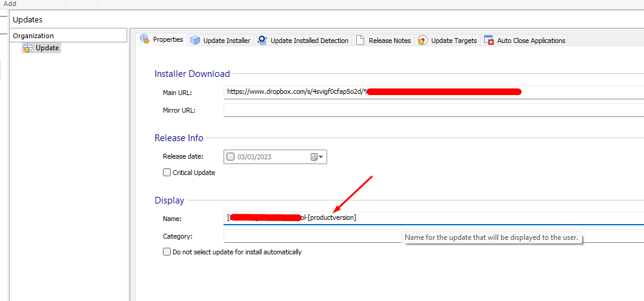Screen dimensions: 644x301
Task: Click the Properties tab globe icon
Action: (x=144, y=39)
